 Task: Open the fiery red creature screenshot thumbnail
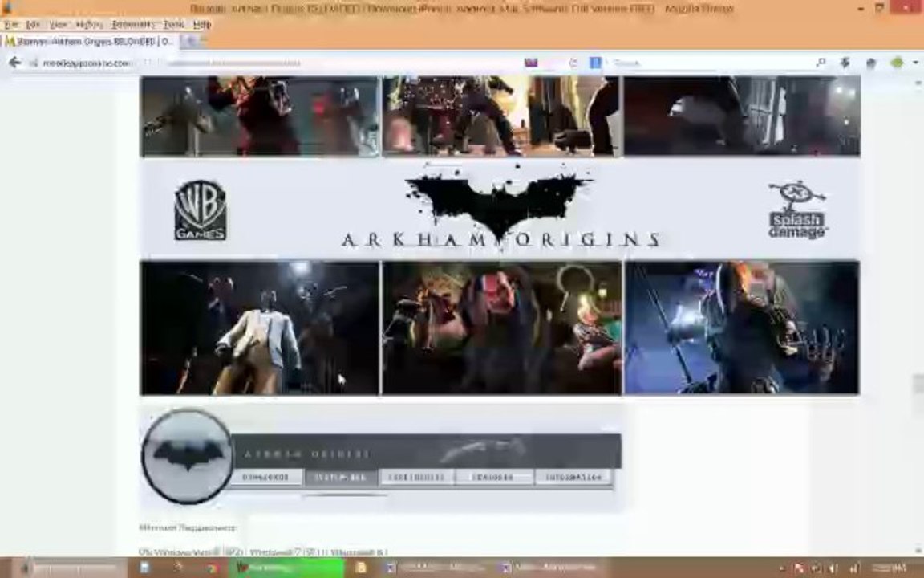point(260,116)
